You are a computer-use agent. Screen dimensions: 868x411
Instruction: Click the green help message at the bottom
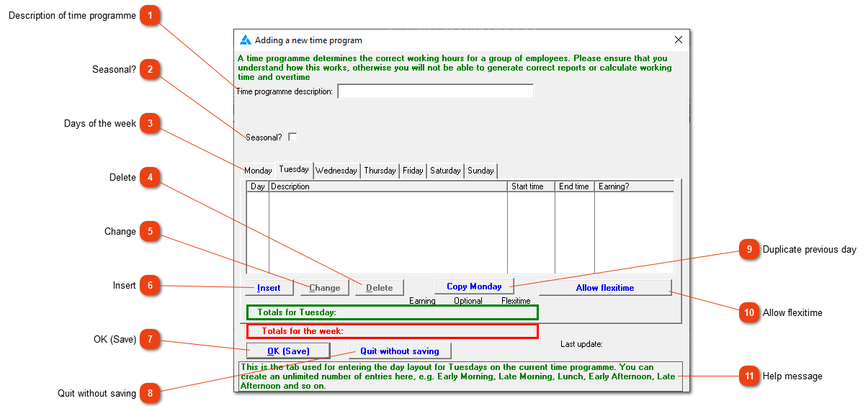click(x=460, y=376)
